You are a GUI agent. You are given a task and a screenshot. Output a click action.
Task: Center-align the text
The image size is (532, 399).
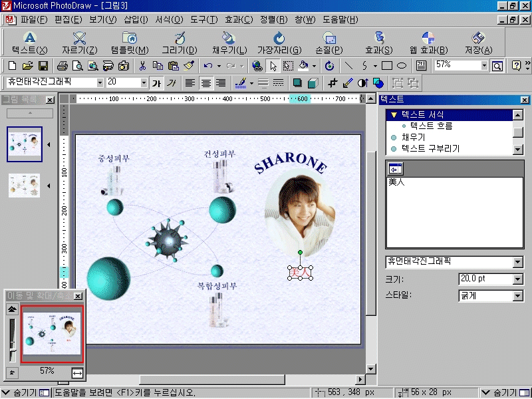coord(206,82)
